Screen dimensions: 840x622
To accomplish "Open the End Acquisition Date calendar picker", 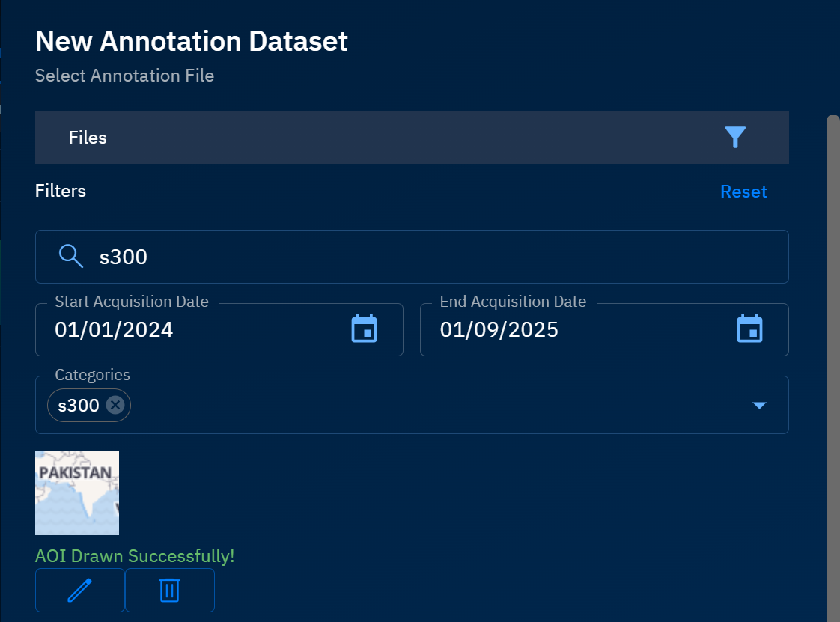I will click(749, 329).
